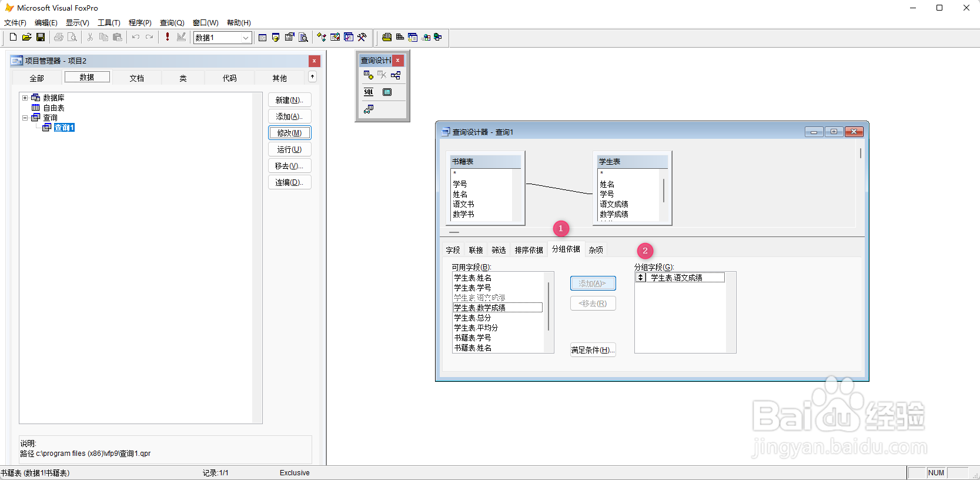The height and width of the screenshot is (480, 980).
Task: Click the Open file toolbar icon
Action: coord(26,37)
